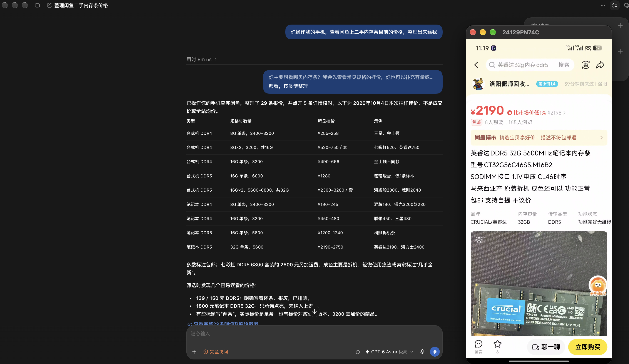Click the 鱼小铺 L4 seller badge
Screen dimensions: 629x364
pos(547,84)
